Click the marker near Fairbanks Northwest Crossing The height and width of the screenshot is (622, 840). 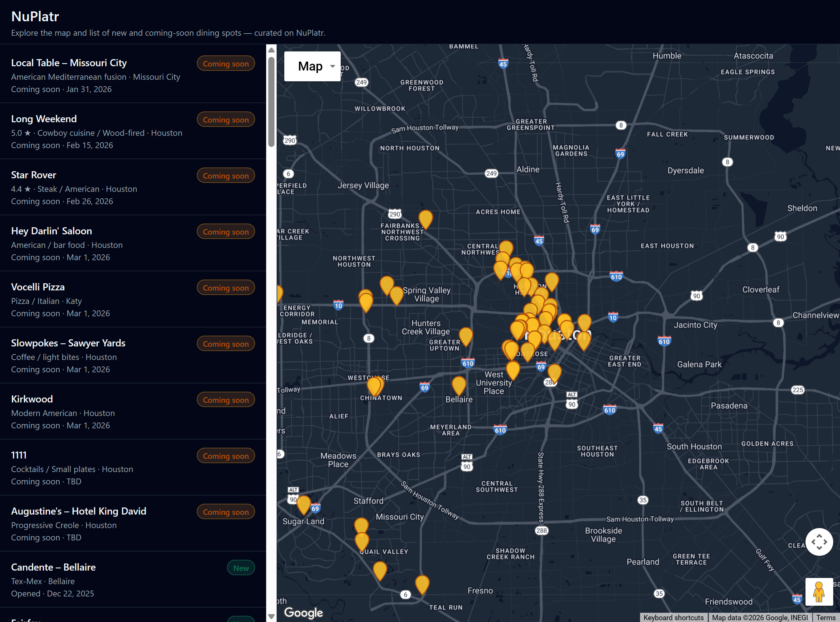425,220
